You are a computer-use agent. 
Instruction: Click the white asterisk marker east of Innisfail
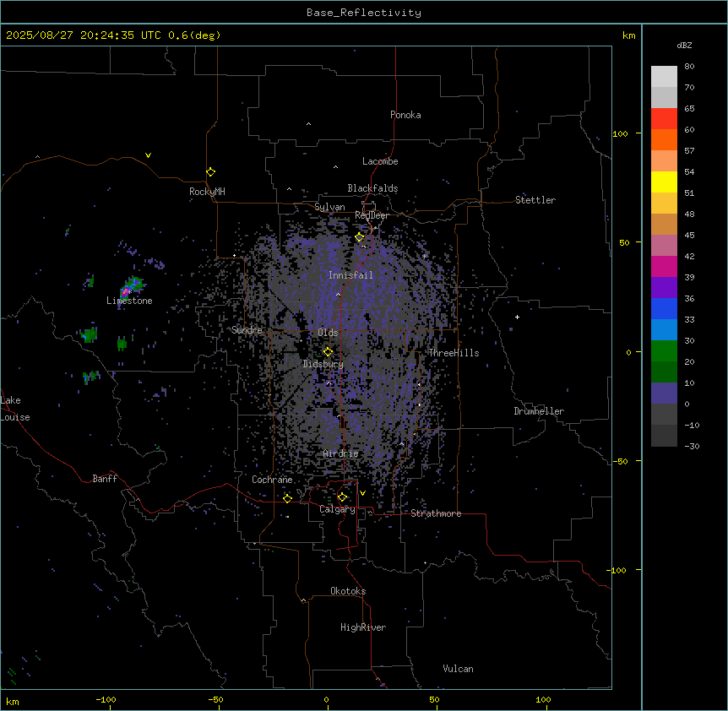tap(424, 256)
